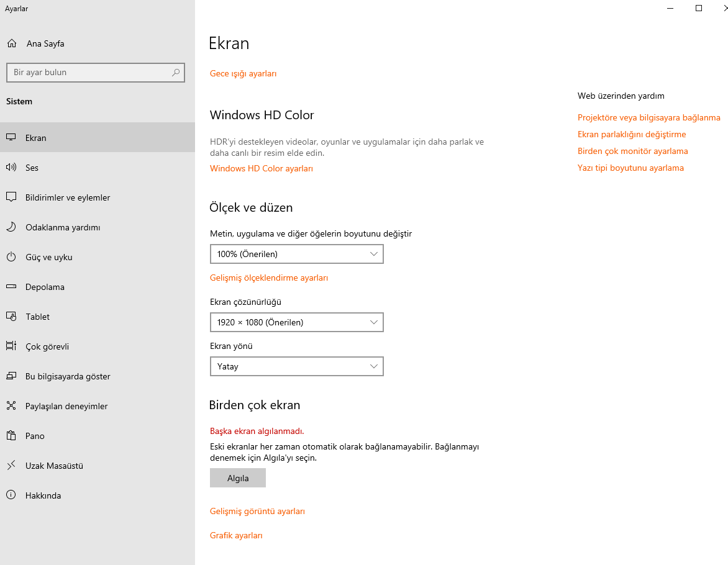This screenshot has height=565, width=728.
Task: Open Windows HD Color ayarları link
Action: (262, 168)
